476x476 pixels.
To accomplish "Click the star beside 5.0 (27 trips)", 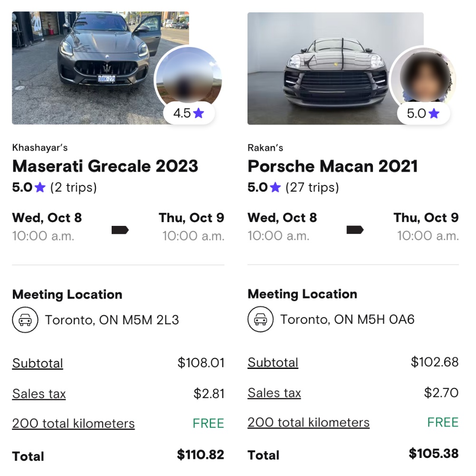I will (274, 187).
